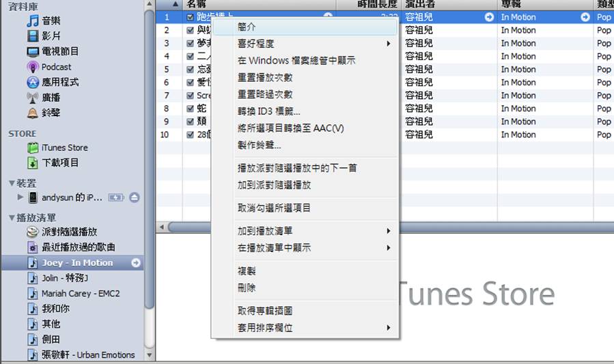Open the Jolin - 特務J playlist icon

click(33, 278)
